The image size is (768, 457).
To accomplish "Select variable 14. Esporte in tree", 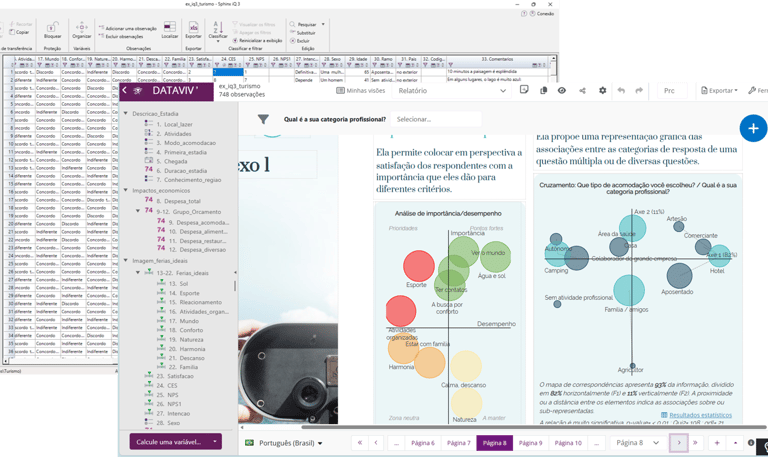I will [x=184, y=293].
